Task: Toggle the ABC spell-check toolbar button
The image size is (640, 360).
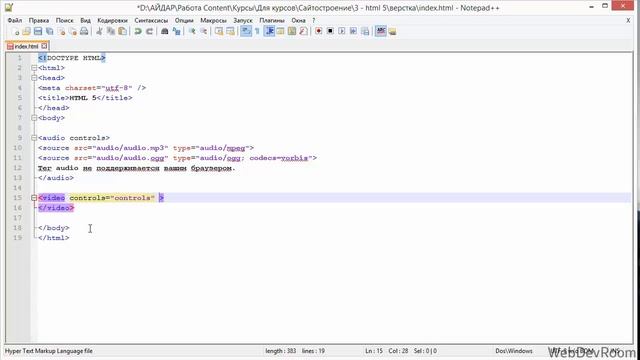Action: pos(380,31)
